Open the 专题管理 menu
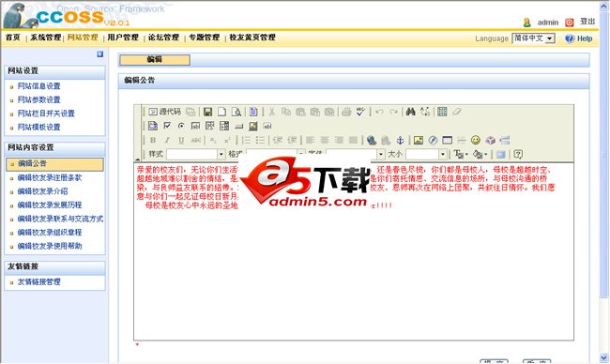This screenshot has height=364, width=610. (x=205, y=38)
